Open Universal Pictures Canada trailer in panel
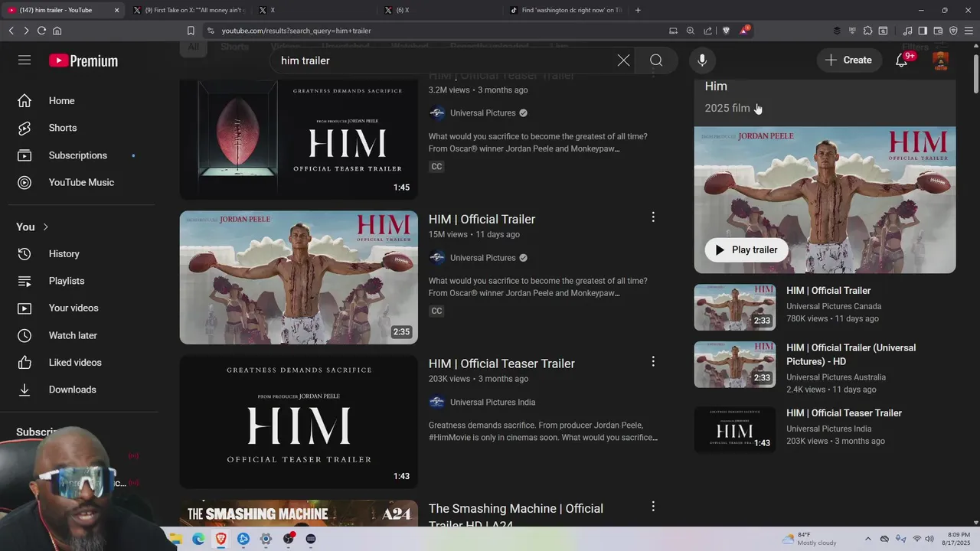The image size is (980, 551). pyautogui.click(x=828, y=291)
